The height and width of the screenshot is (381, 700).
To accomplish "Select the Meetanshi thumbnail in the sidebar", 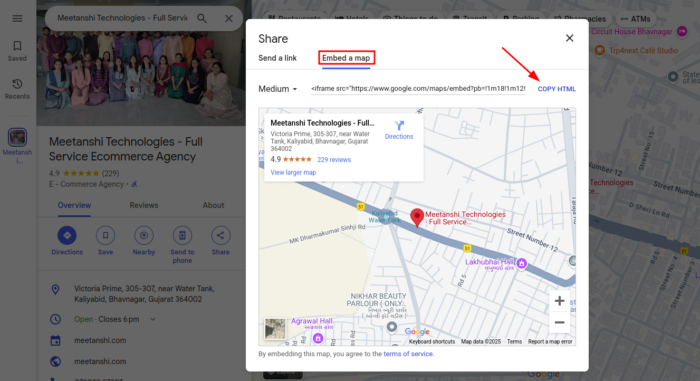I will tap(17, 137).
